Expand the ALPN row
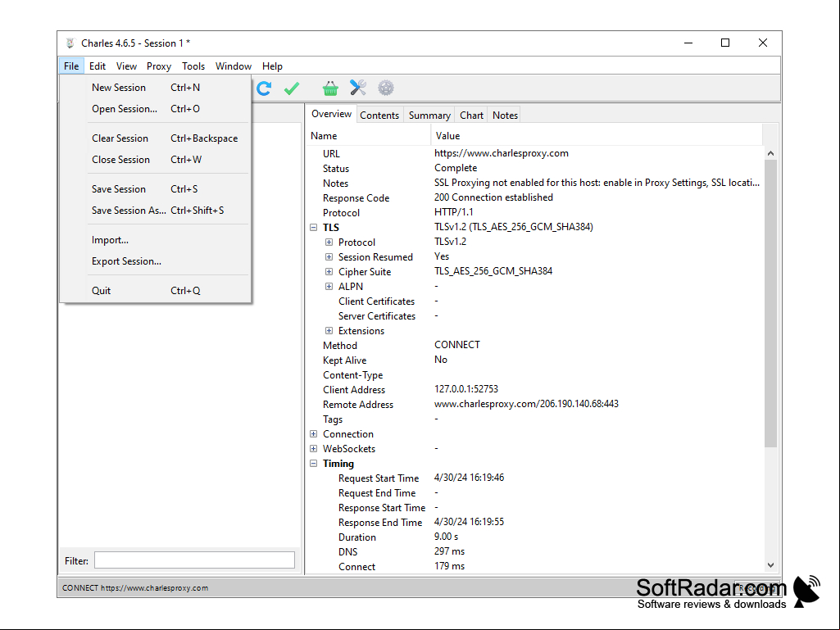The height and width of the screenshot is (630, 840). click(329, 287)
